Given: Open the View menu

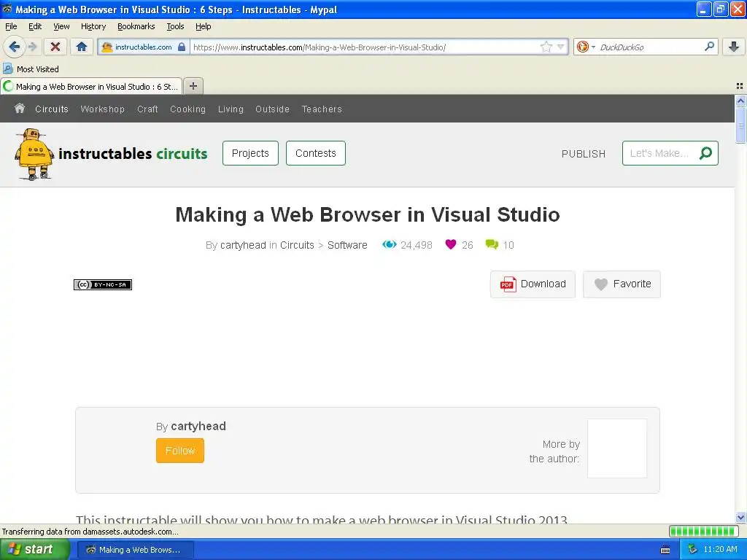Looking at the screenshot, I should pos(61,26).
